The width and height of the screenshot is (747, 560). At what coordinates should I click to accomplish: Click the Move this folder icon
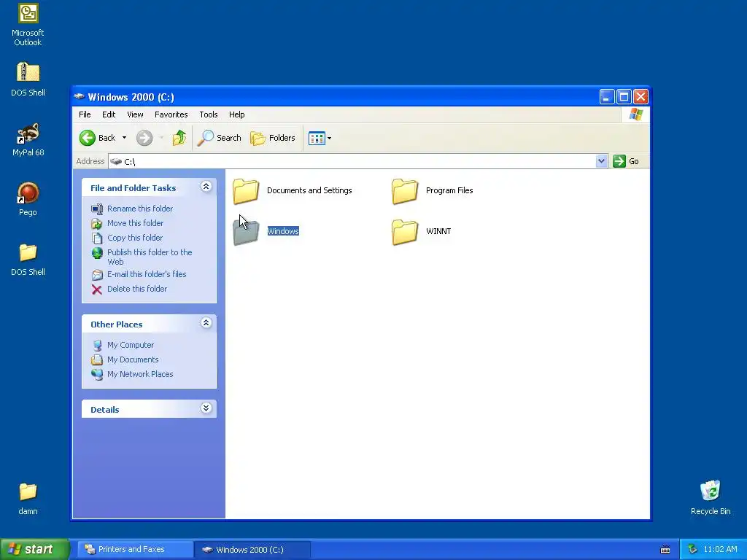[x=97, y=223]
